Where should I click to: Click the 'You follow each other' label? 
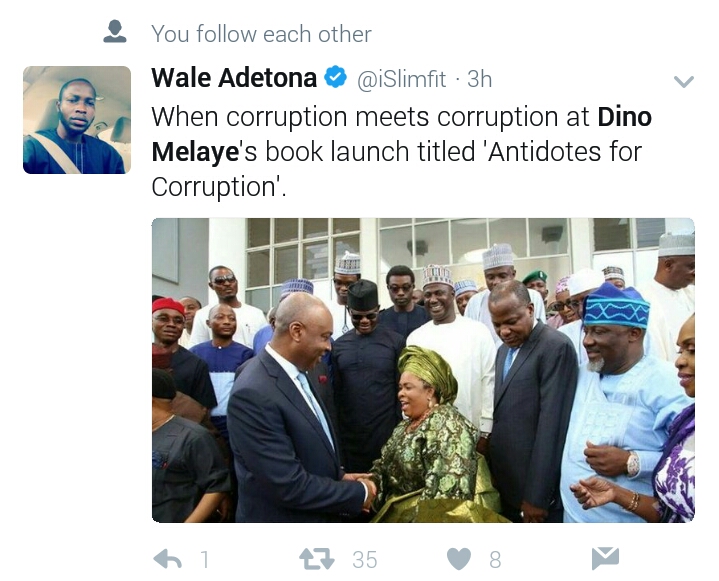[261, 34]
